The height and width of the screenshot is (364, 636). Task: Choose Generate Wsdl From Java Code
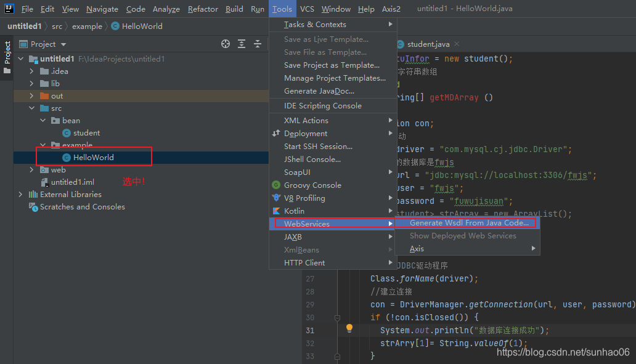pyautogui.click(x=467, y=223)
